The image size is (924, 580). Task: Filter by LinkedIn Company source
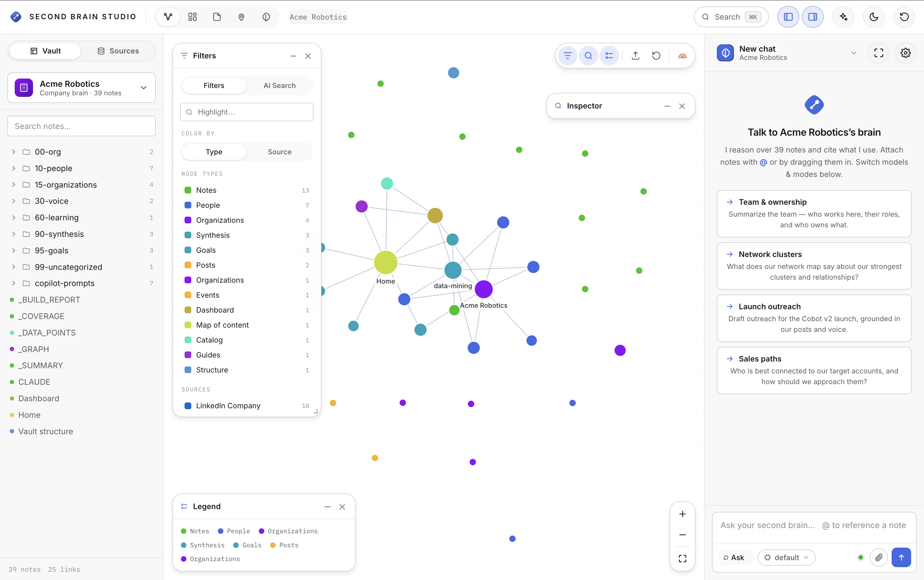(x=247, y=406)
